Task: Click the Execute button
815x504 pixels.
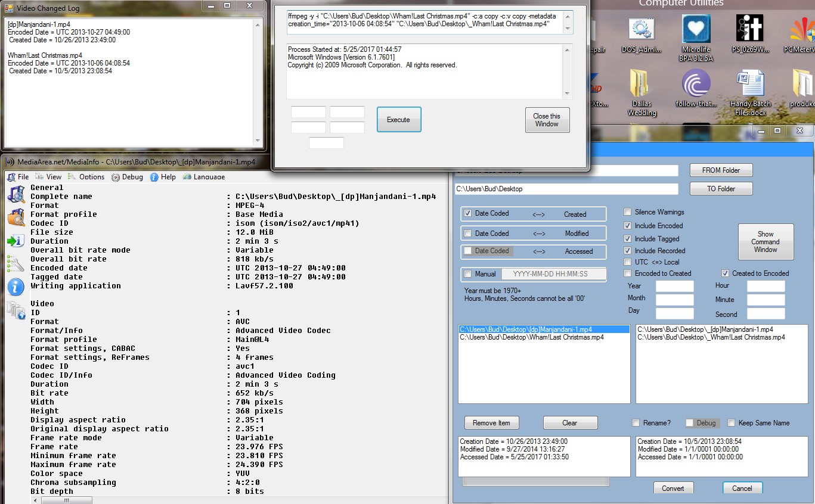Action: point(399,120)
